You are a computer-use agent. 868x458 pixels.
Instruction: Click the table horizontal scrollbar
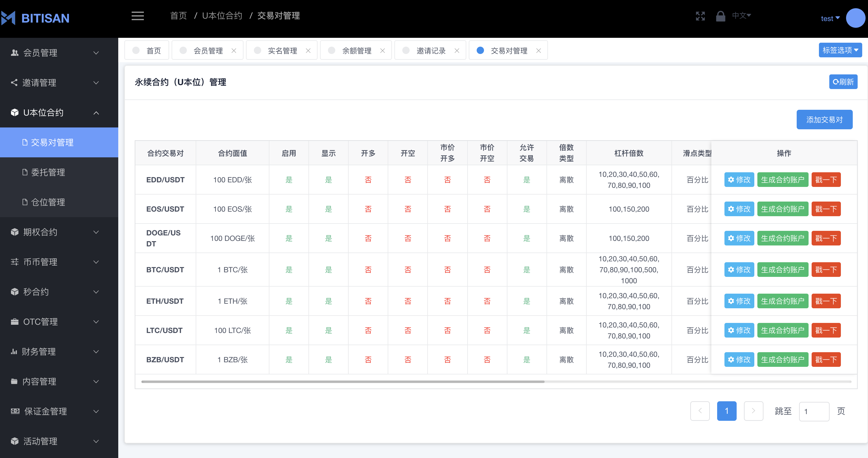coord(343,381)
